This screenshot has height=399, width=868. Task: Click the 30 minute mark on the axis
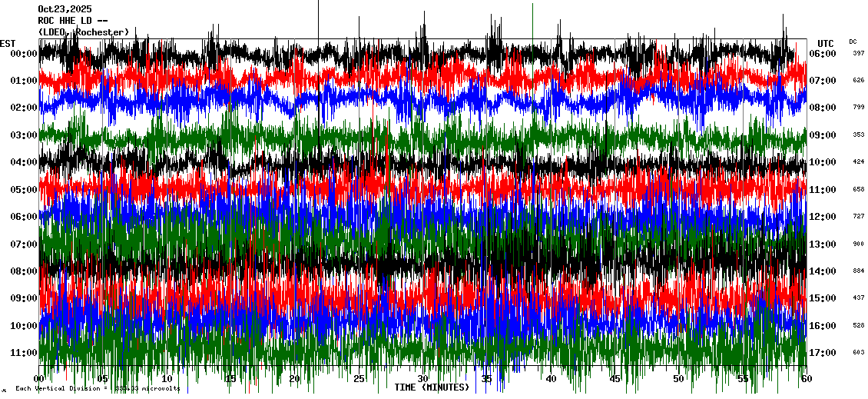click(423, 379)
